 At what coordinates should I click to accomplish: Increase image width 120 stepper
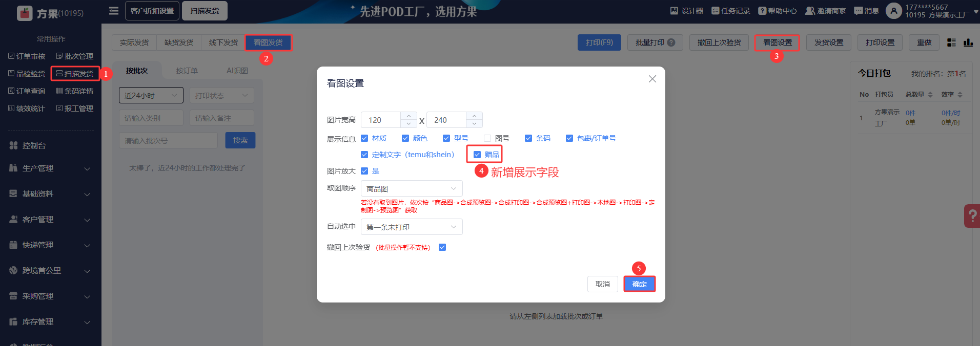[409, 116]
